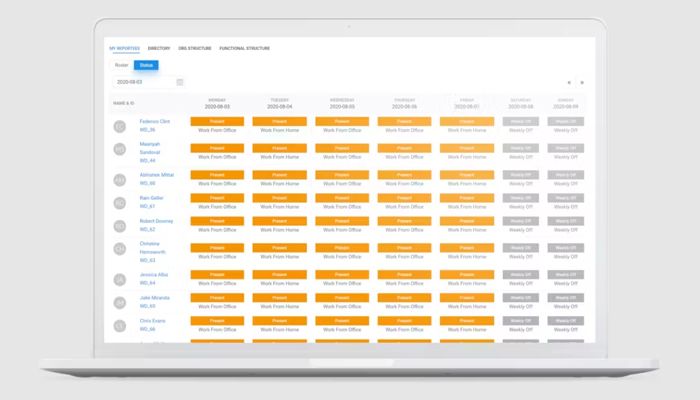Open the Org Structure tab
This screenshot has width=700, height=400.
(x=195, y=48)
